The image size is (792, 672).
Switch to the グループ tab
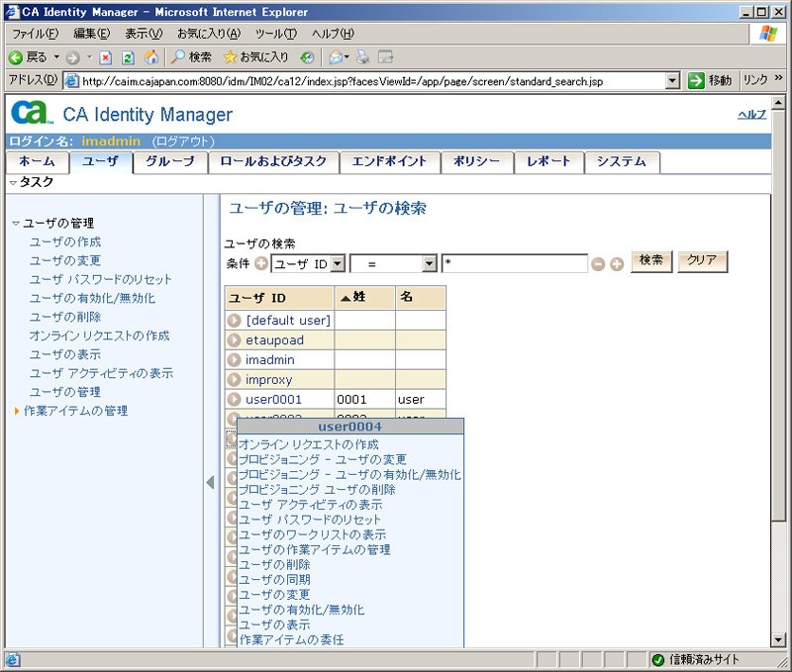pyautogui.click(x=170, y=161)
